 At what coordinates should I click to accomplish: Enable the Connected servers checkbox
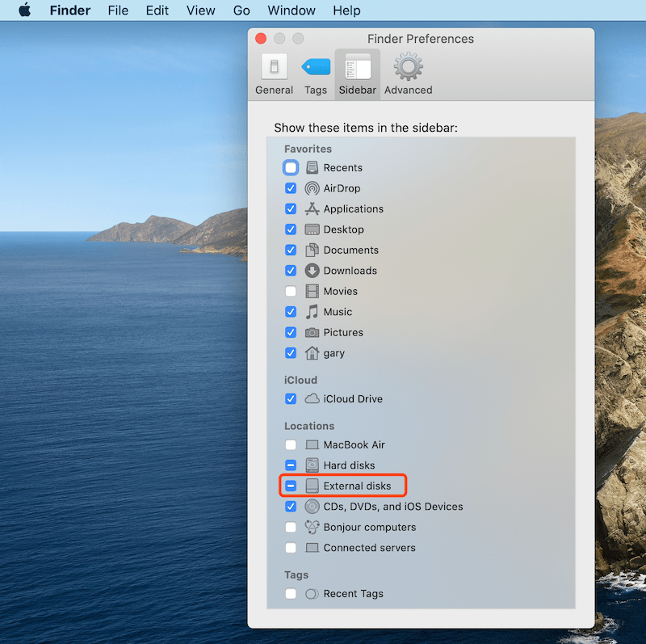[291, 548]
